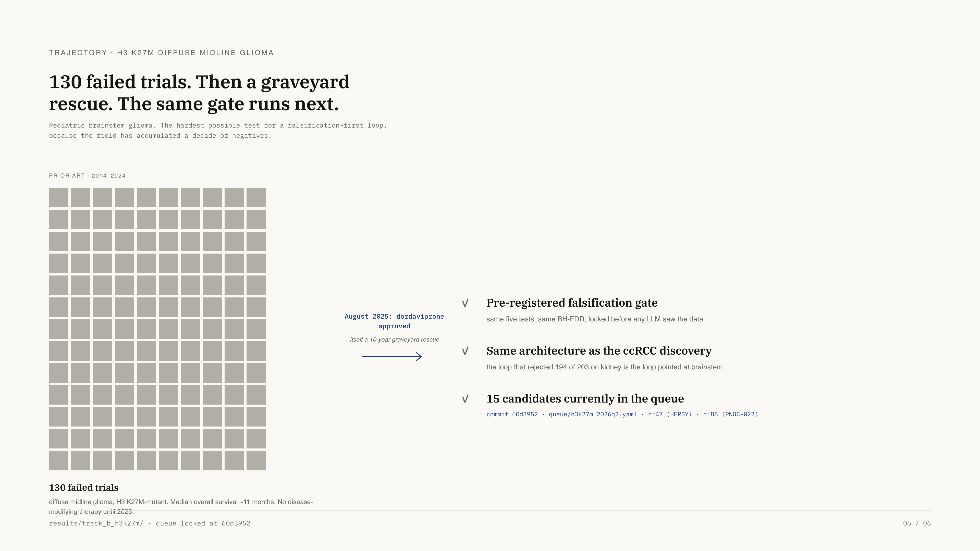Click checkmark beside Pre-registered falsification gate
Image resolution: width=980 pixels, height=551 pixels.
point(465,303)
